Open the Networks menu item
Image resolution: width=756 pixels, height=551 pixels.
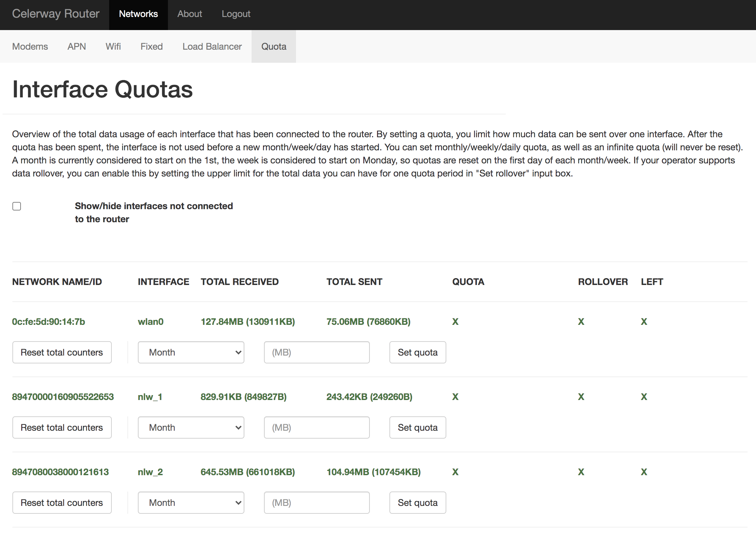pos(138,14)
